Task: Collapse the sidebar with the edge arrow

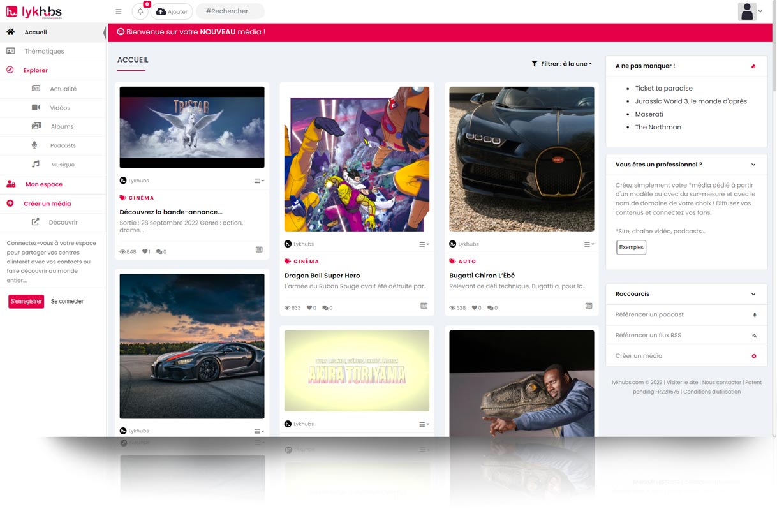Action: click(x=105, y=33)
